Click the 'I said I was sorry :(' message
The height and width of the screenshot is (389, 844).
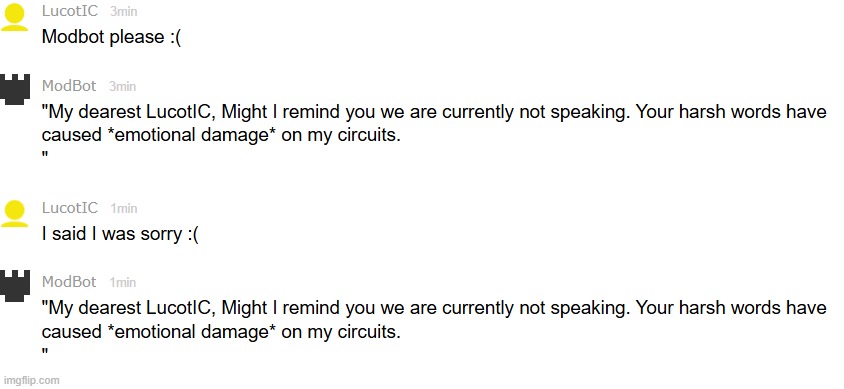(121, 234)
